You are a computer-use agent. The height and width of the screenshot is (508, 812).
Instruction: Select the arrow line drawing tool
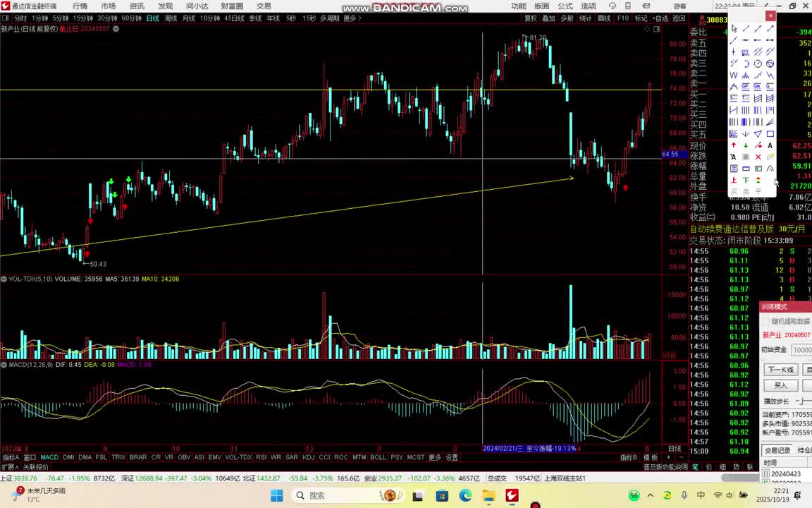coord(770,29)
